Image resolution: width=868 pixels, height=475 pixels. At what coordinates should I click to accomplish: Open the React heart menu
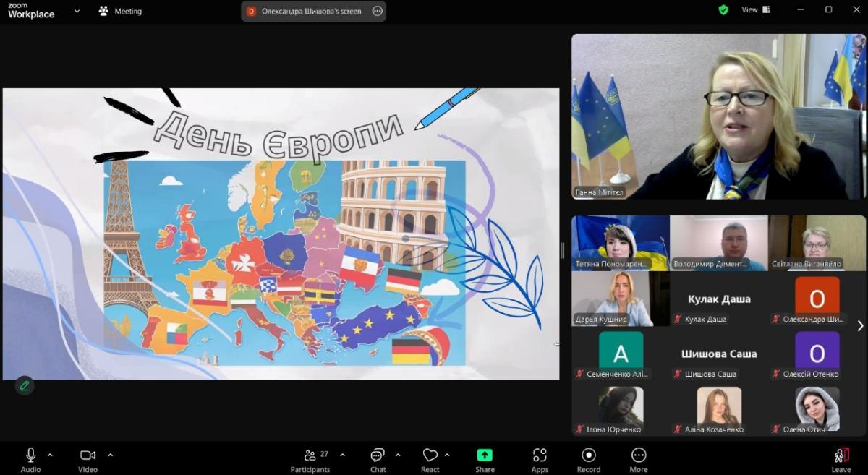[430, 459]
